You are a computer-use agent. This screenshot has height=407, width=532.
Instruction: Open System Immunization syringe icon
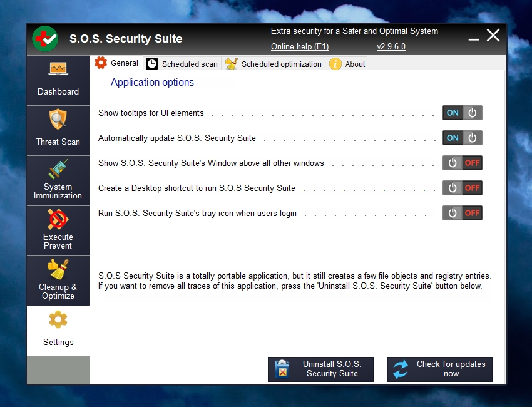(58, 169)
